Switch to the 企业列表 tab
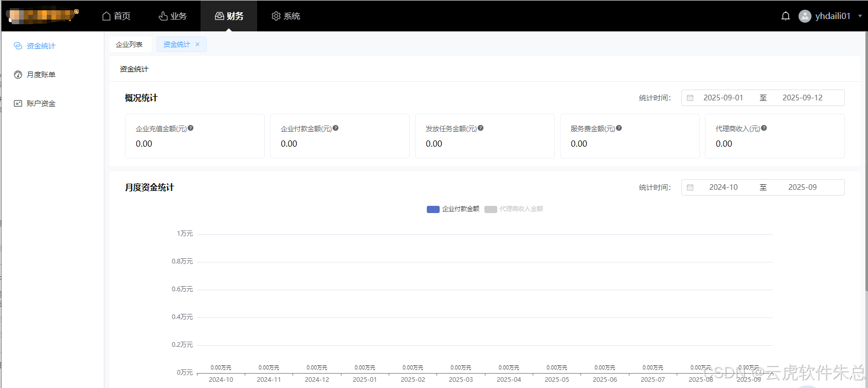The image size is (868, 388). pyautogui.click(x=129, y=44)
